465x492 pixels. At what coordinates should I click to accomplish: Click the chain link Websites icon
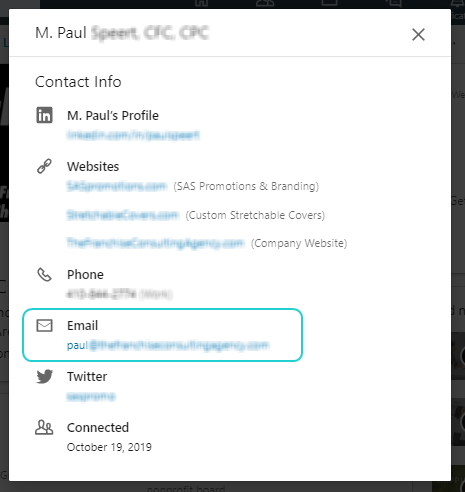pyautogui.click(x=44, y=166)
